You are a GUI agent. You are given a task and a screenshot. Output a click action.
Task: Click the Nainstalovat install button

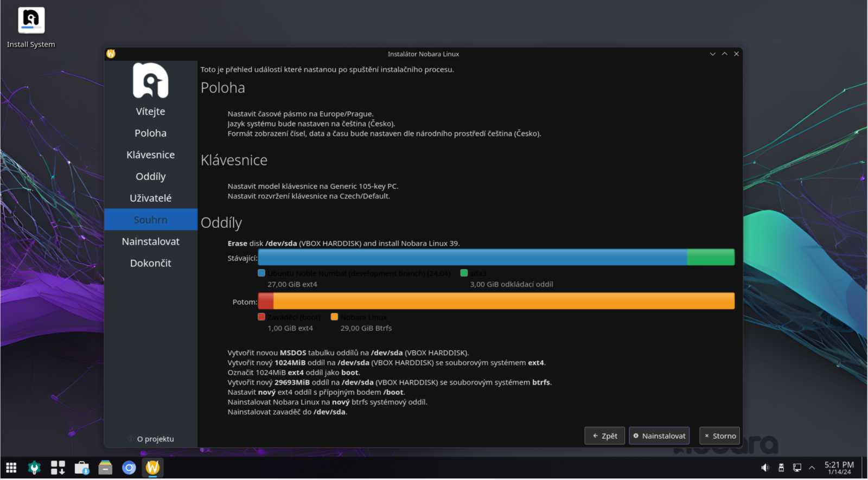tap(659, 436)
